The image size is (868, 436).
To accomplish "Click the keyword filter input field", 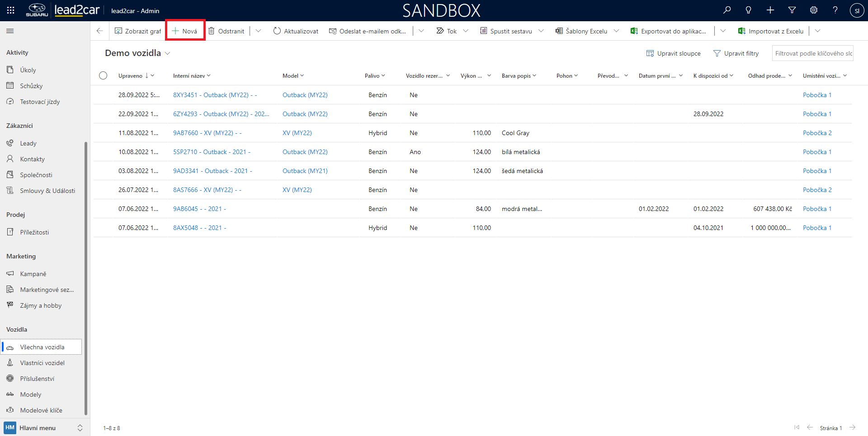I will pyautogui.click(x=812, y=53).
